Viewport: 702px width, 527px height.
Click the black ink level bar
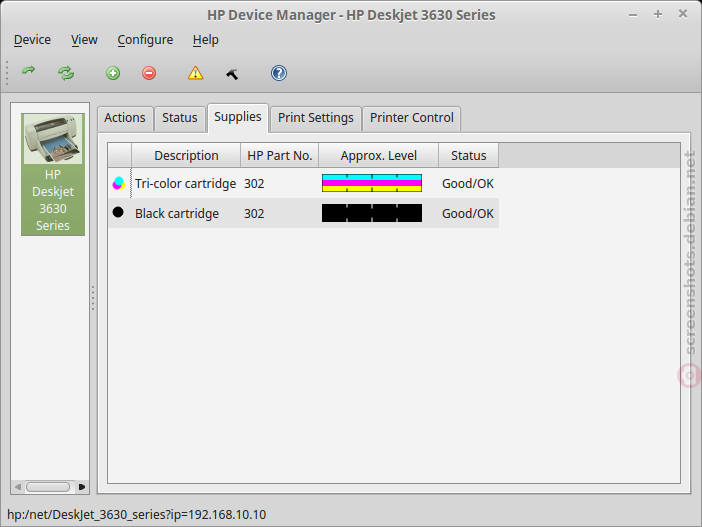[372, 213]
